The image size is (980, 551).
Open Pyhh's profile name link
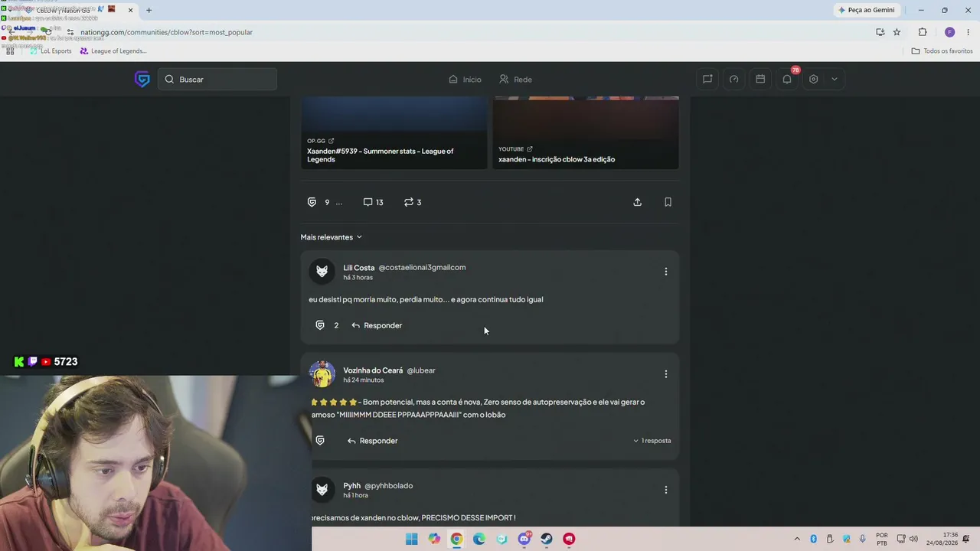tap(351, 486)
